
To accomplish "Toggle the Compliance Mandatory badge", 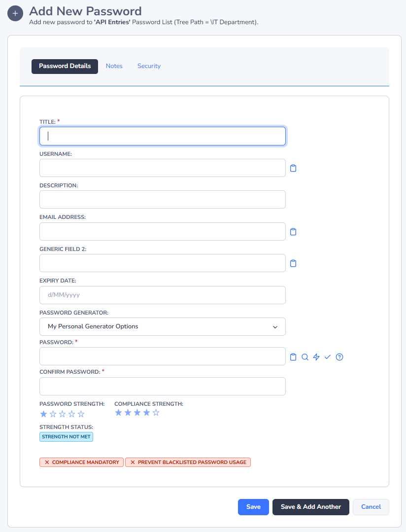I will coord(81,462).
